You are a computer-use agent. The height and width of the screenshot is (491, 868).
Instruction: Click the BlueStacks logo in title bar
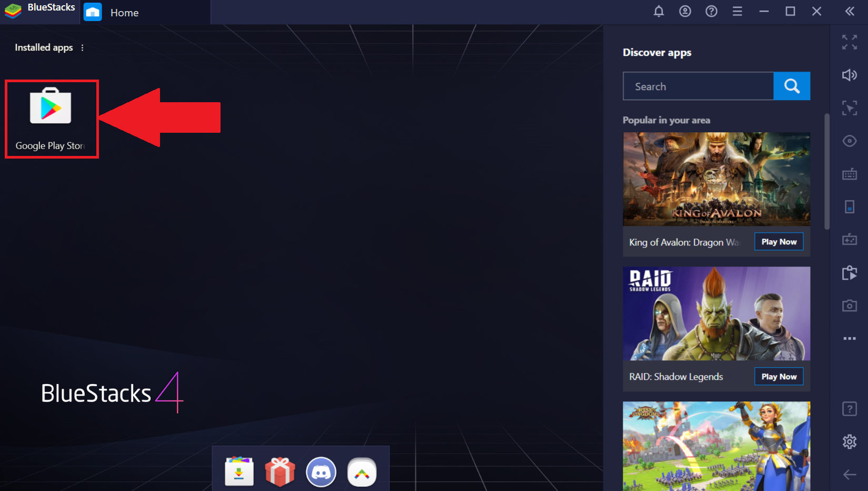[x=13, y=10]
